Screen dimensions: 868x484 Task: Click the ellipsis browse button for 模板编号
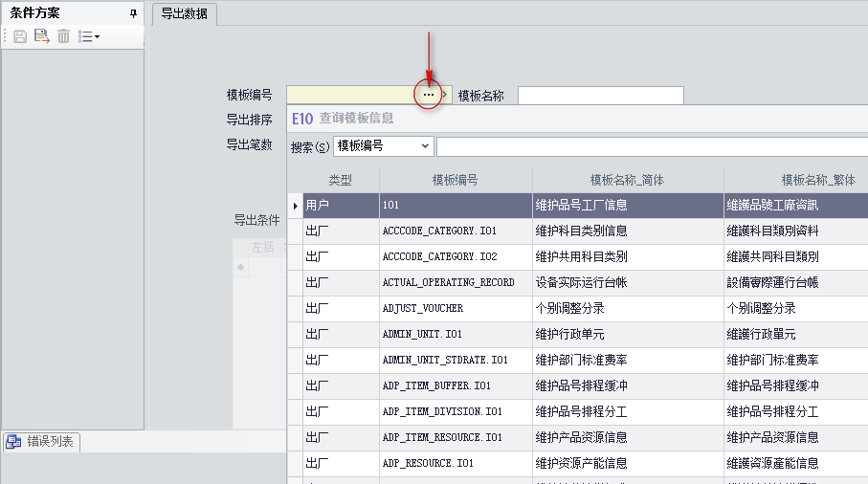click(x=429, y=95)
